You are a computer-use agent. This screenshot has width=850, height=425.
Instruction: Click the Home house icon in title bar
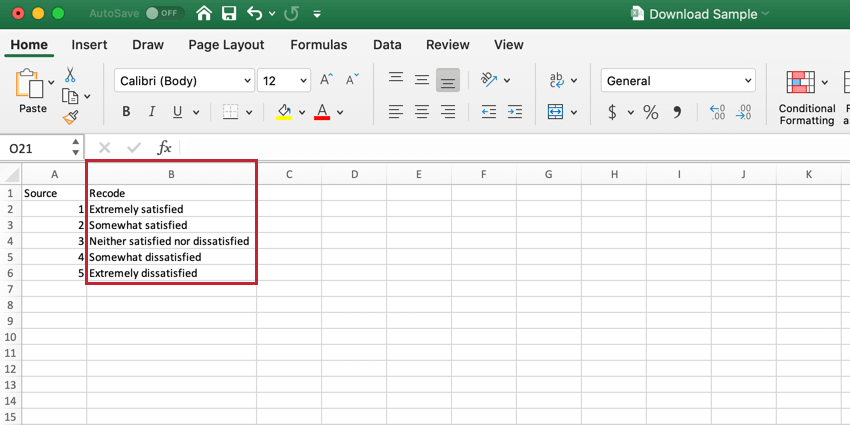pyautogui.click(x=204, y=14)
